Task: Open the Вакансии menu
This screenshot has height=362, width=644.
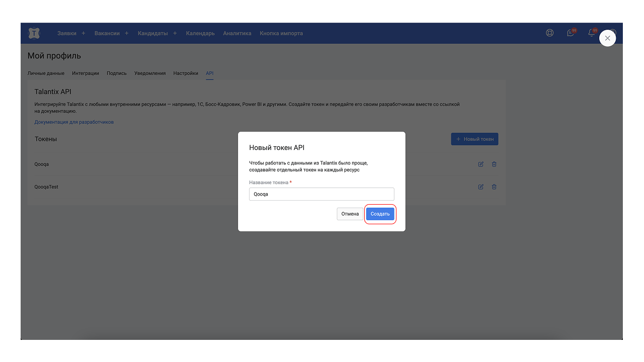Action: pyautogui.click(x=107, y=33)
